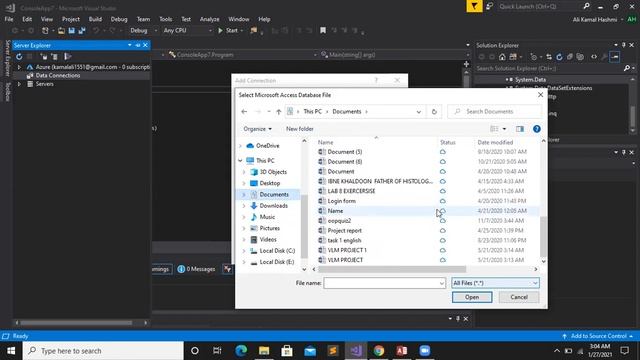This screenshot has width=640, height=360.
Task: Open the address bar history dropdown
Action: click(x=418, y=112)
